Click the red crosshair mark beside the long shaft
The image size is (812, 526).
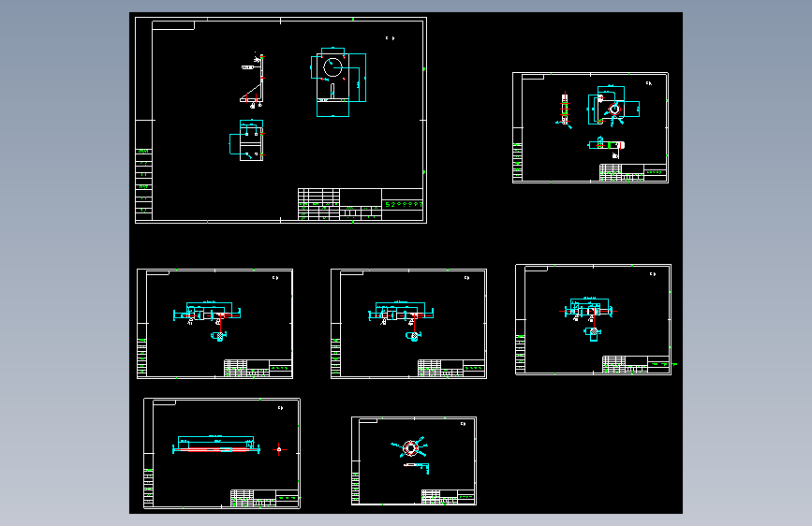tap(279, 449)
